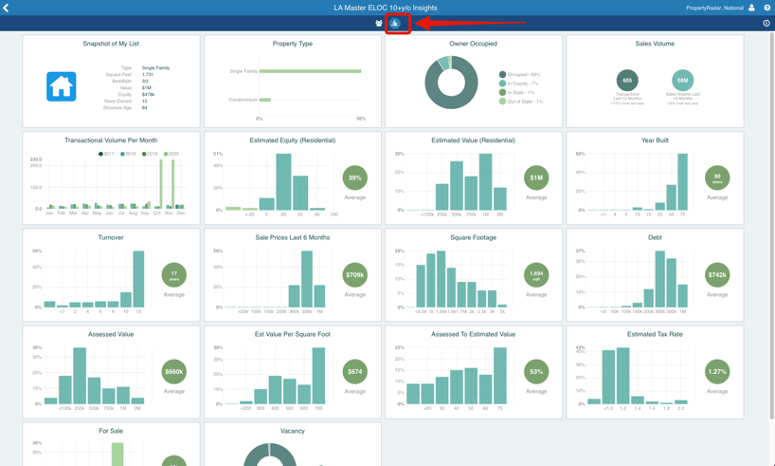Image resolution: width=775 pixels, height=466 pixels.
Task: Click the Debt card title
Action: coord(655,237)
